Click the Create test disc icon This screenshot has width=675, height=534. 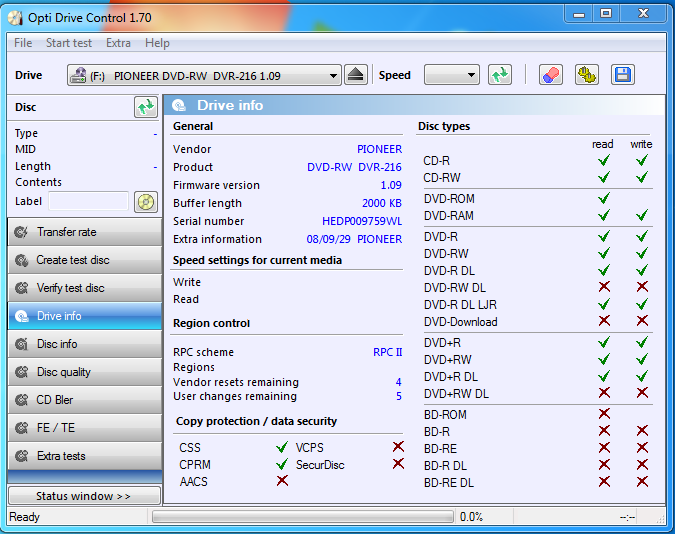pos(21,260)
